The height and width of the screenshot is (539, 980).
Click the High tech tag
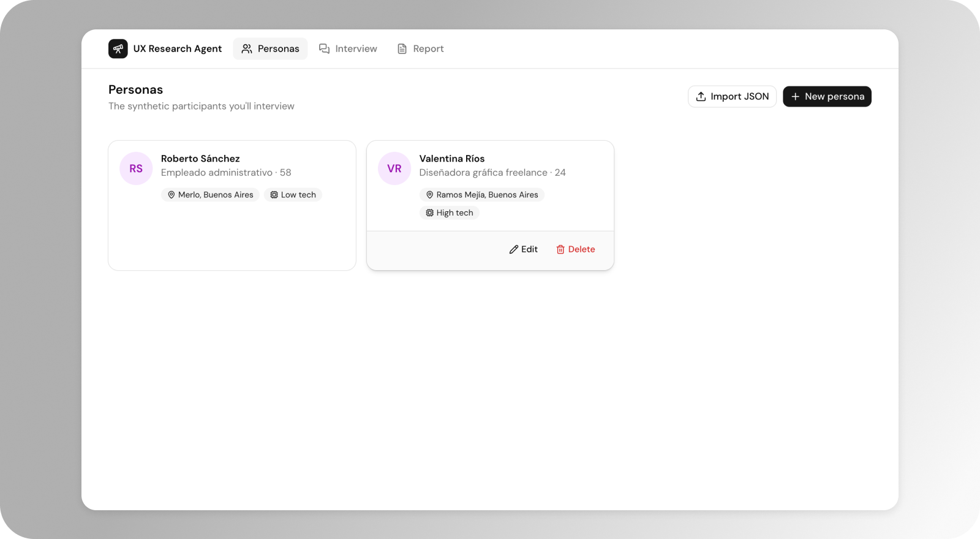click(450, 213)
